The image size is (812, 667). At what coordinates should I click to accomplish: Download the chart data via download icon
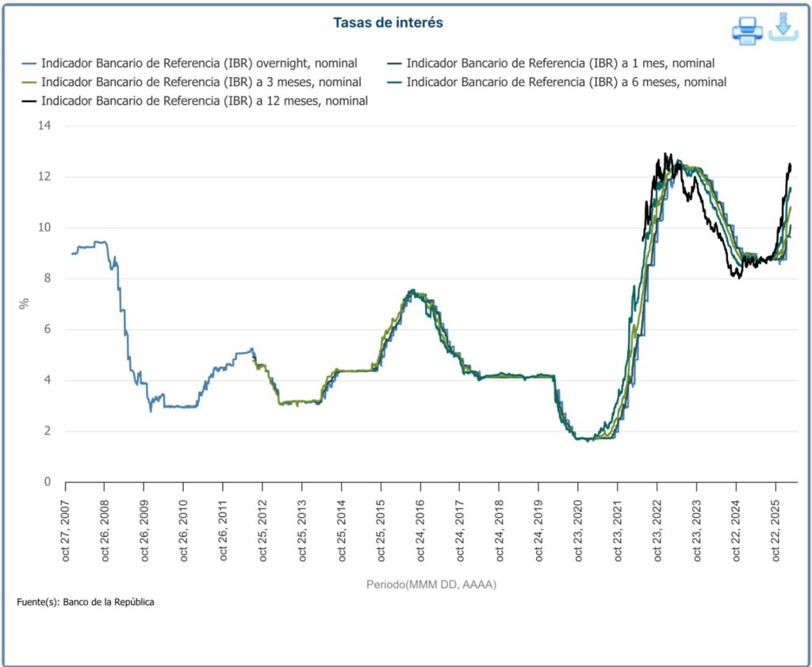pyautogui.click(x=783, y=27)
